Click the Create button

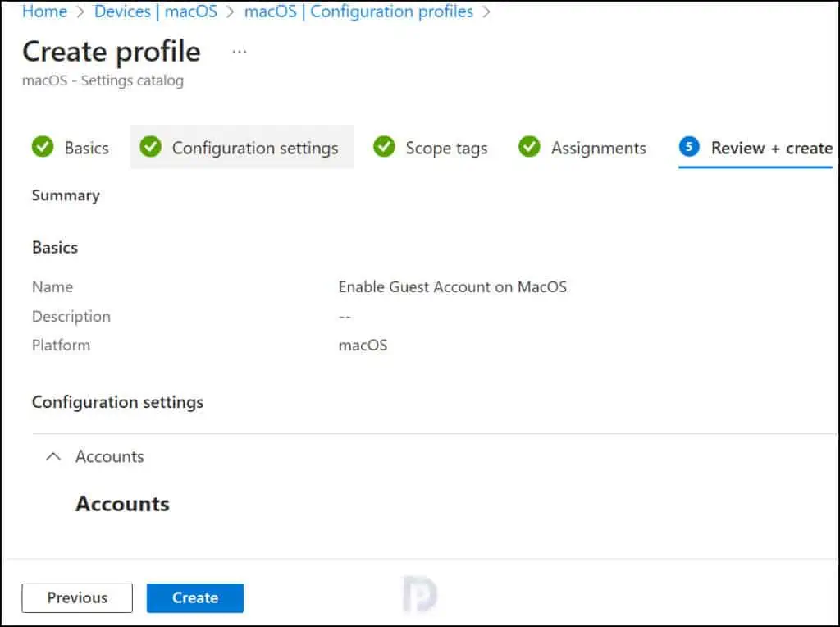pos(195,598)
